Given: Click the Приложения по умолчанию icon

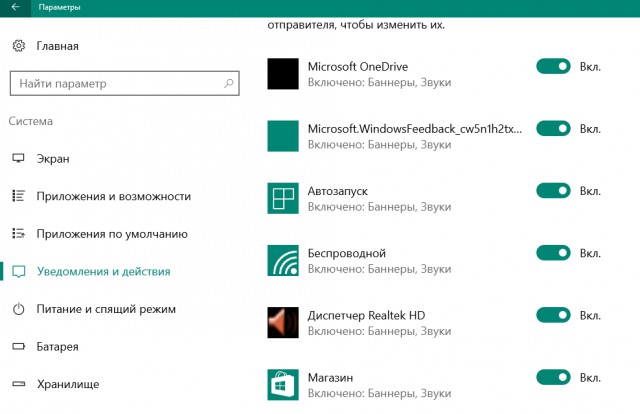Looking at the screenshot, I should pos(18,234).
